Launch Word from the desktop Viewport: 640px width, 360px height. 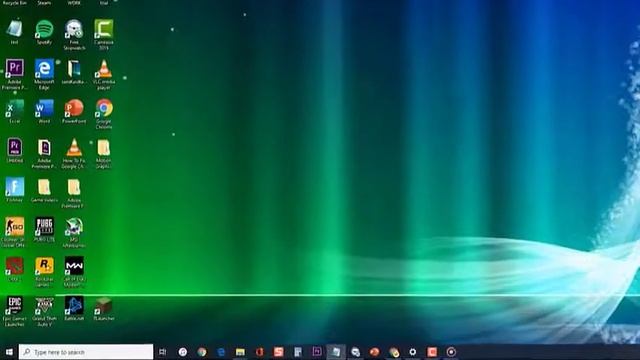click(x=44, y=111)
